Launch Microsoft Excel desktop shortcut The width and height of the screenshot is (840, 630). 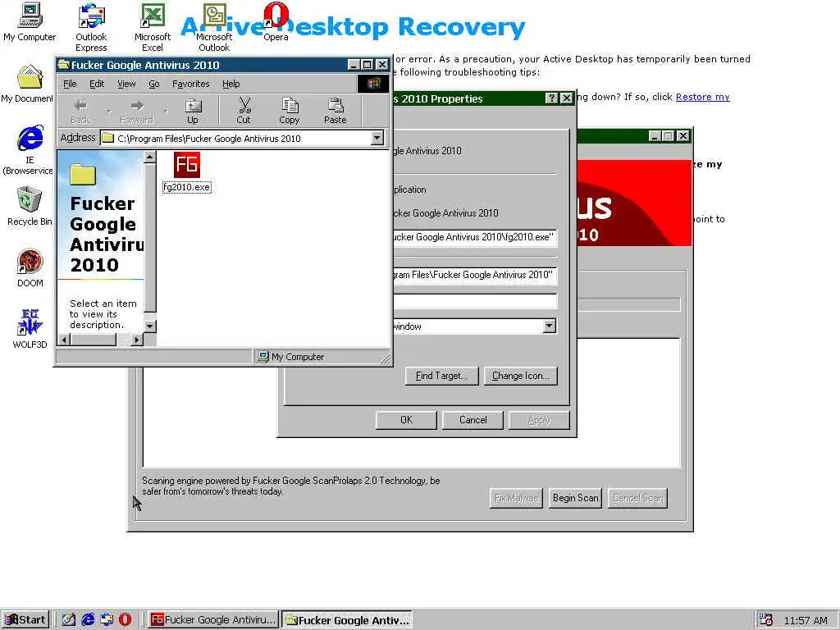pos(152,27)
